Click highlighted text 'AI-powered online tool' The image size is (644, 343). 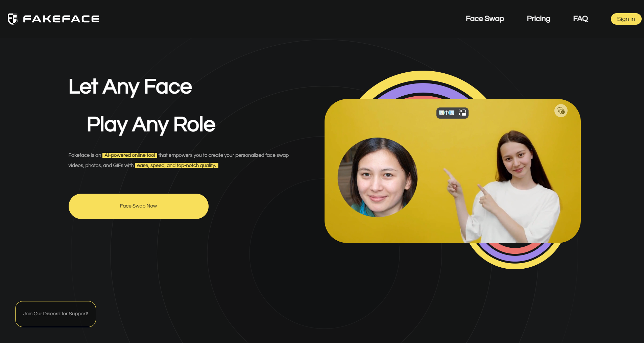click(130, 155)
